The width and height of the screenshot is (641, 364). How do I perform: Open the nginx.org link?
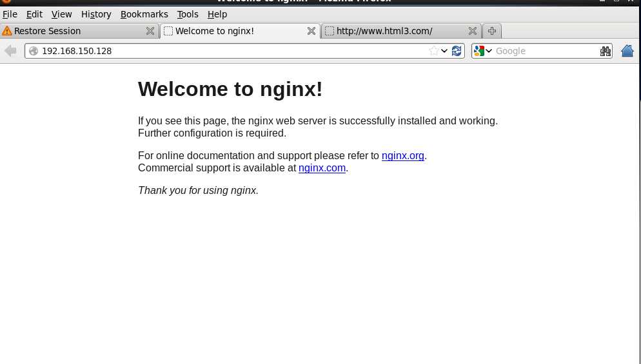tap(402, 156)
